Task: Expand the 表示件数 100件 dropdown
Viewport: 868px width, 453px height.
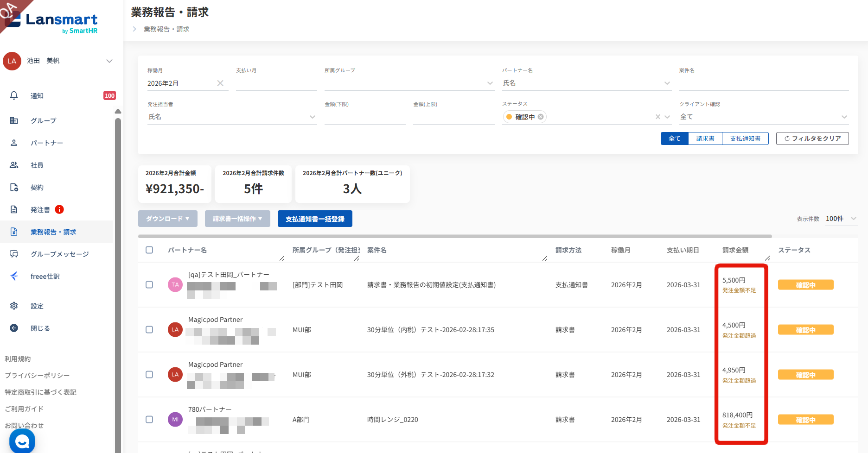Action: (x=853, y=219)
